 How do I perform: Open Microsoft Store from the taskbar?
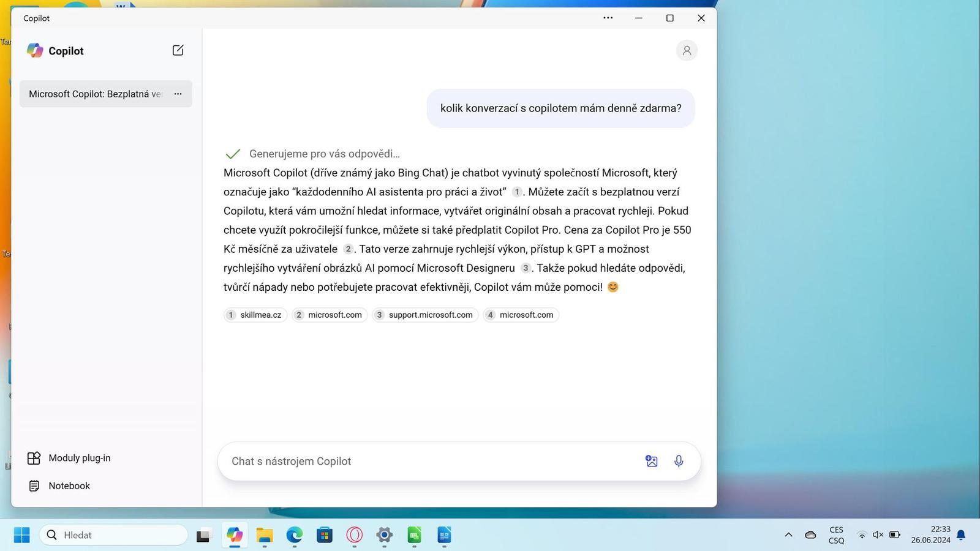point(324,536)
